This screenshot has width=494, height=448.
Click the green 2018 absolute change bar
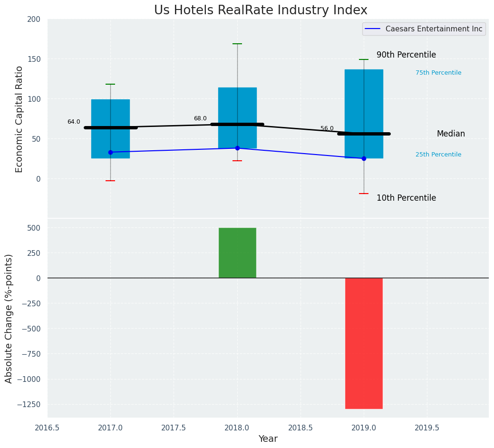click(x=237, y=253)
